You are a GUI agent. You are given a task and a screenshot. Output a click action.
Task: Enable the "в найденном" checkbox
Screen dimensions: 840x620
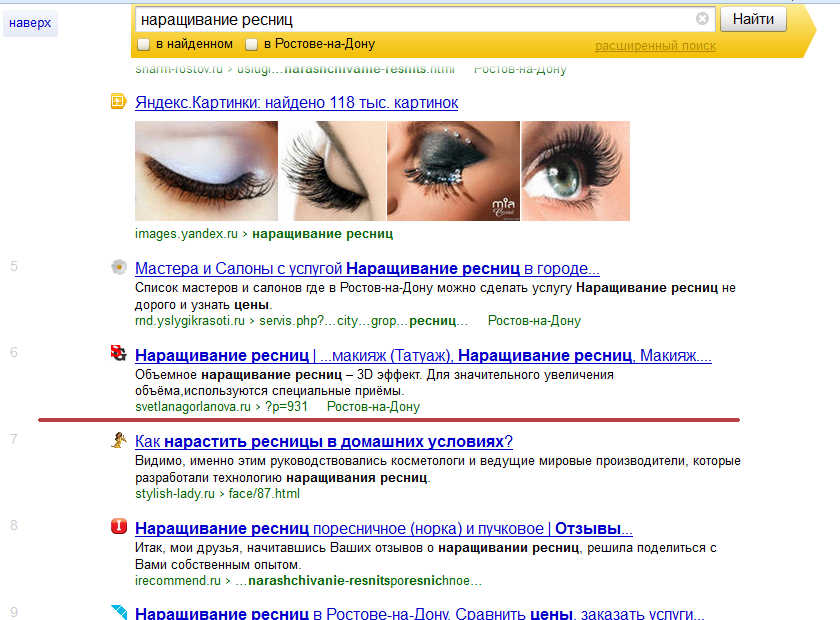[144, 45]
